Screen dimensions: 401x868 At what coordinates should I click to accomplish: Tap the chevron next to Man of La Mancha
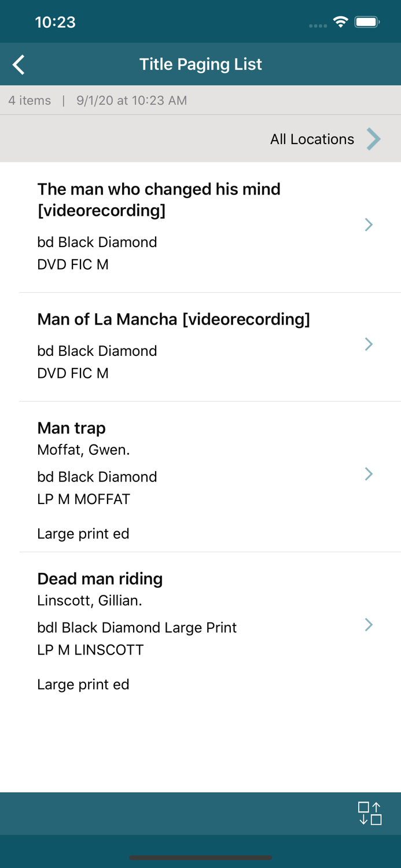tap(369, 344)
